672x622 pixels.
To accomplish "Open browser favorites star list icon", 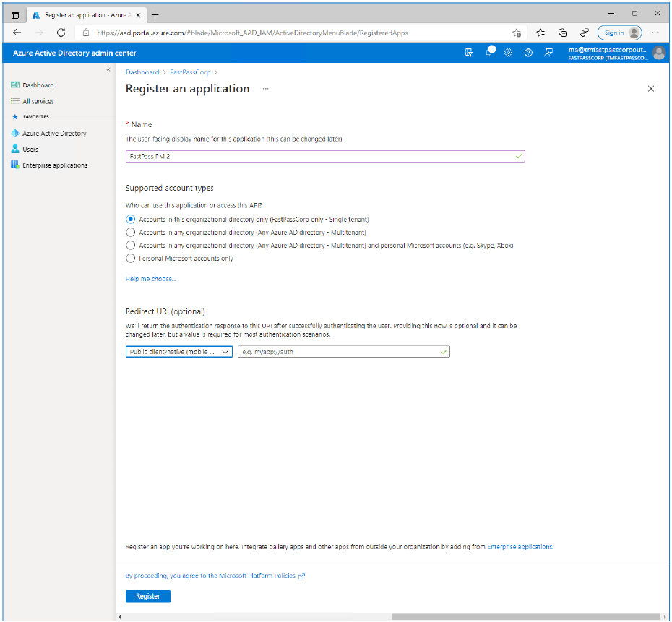I will [540, 33].
